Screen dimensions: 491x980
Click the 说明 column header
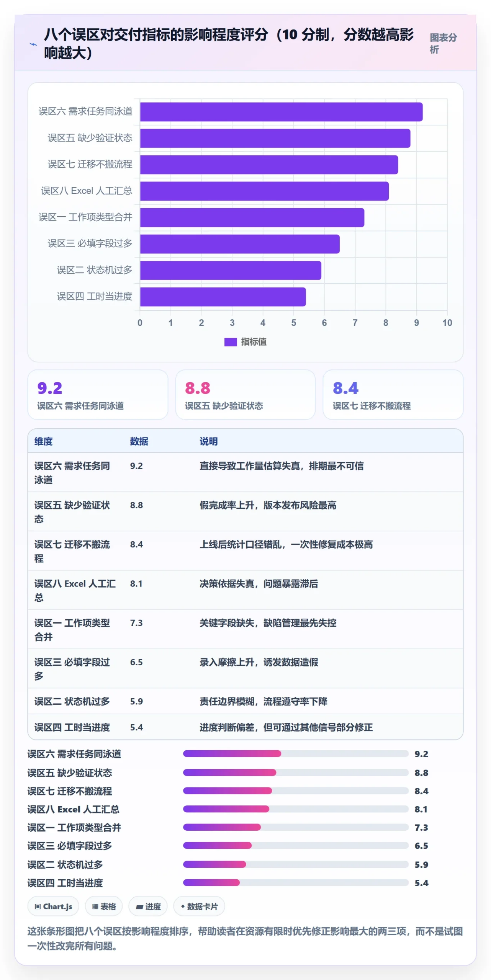click(x=208, y=441)
